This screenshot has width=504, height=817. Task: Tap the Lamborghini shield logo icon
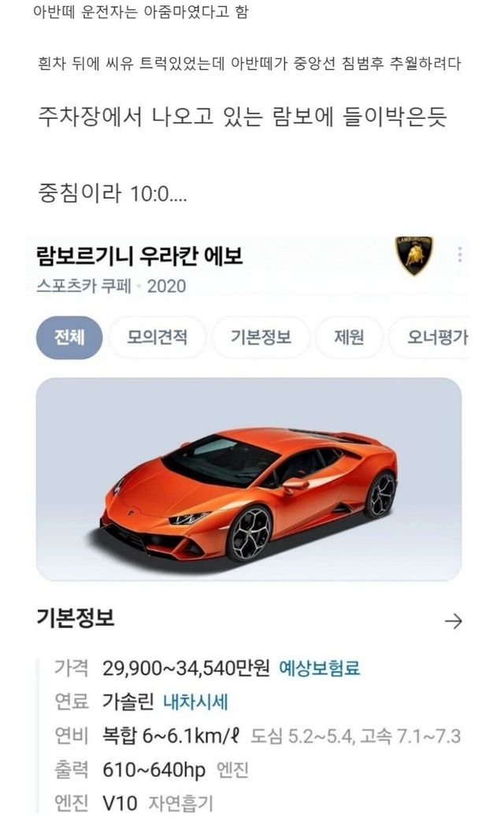pyautogui.click(x=414, y=255)
